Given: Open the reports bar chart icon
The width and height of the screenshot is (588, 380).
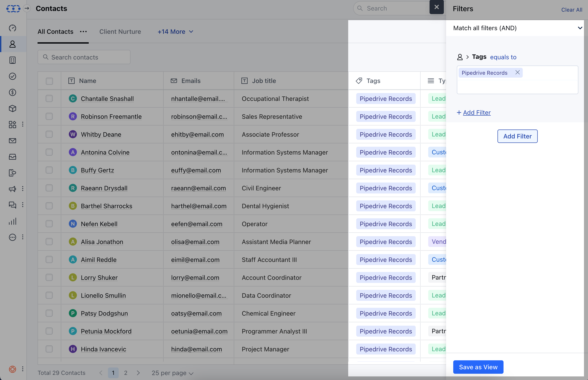Looking at the screenshot, I should coord(12,221).
